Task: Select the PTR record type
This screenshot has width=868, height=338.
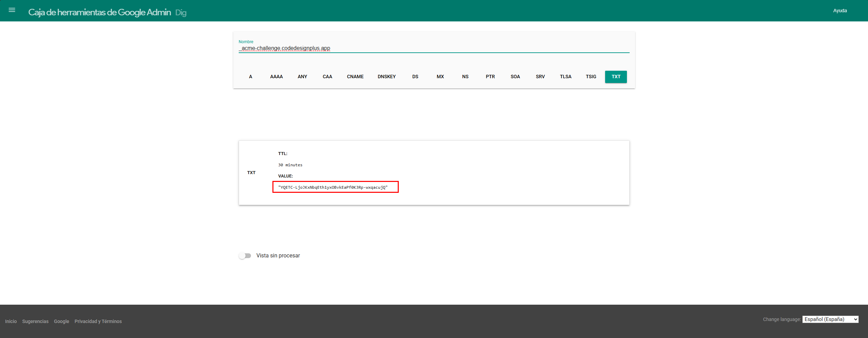Action: pyautogui.click(x=490, y=77)
